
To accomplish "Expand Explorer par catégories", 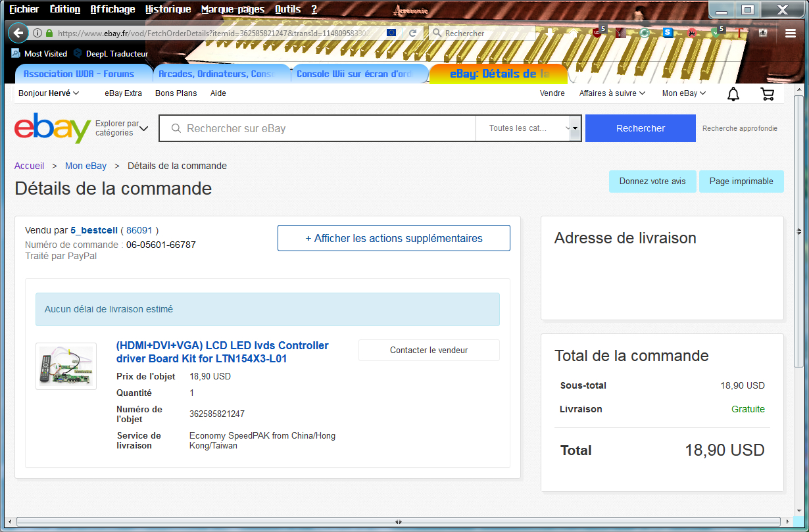I will (122, 128).
